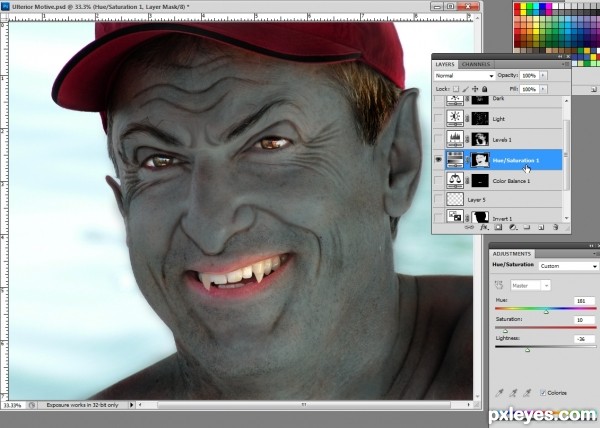Select the Hue/Saturation 1 layer mask thumbnail
600x428 pixels.
[x=480, y=160]
